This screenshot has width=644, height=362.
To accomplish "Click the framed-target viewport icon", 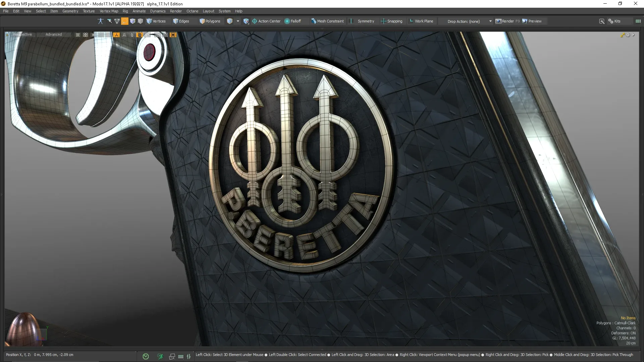I will [165, 35].
